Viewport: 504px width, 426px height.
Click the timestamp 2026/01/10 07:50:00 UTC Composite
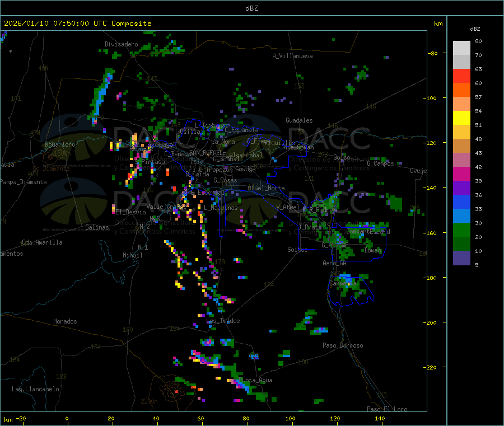click(x=77, y=24)
